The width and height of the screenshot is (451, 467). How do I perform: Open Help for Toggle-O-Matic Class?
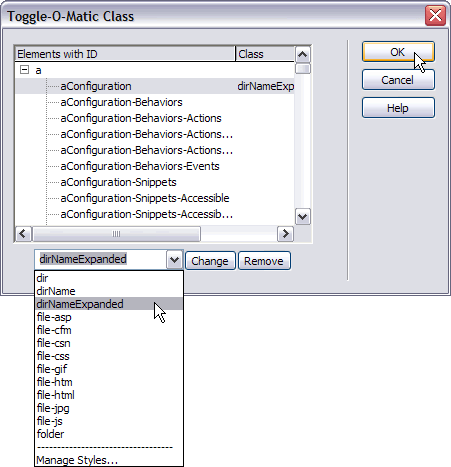pyautogui.click(x=398, y=108)
